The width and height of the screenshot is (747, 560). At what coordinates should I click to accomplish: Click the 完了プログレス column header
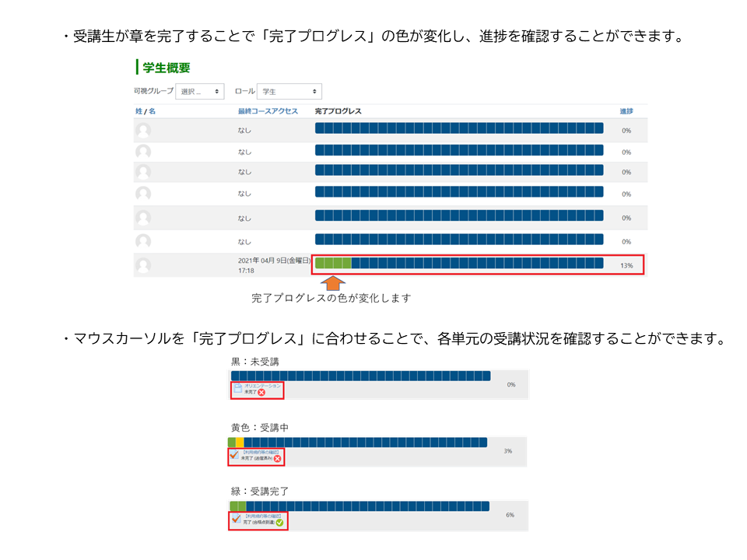pos(338,111)
